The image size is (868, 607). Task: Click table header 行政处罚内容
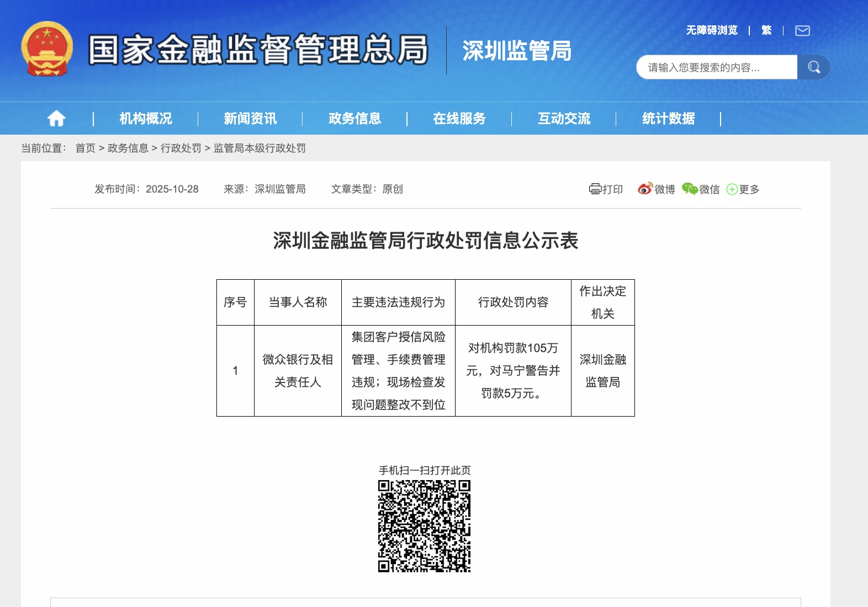click(x=513, y=302)
